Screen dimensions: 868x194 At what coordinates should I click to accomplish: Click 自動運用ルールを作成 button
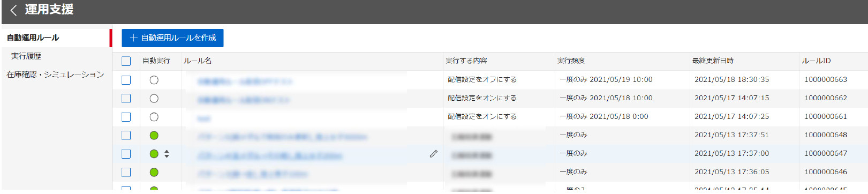pos(172,38)
